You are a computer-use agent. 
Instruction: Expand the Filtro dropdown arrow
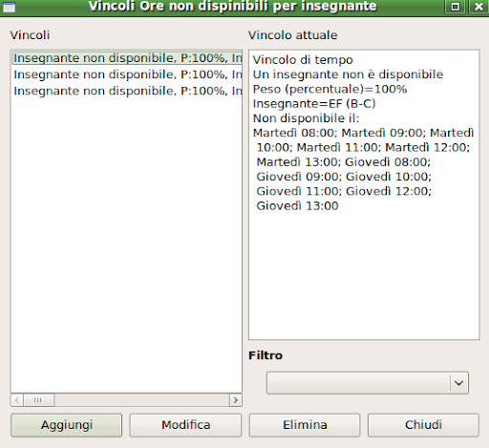click(x=458, y=383)
